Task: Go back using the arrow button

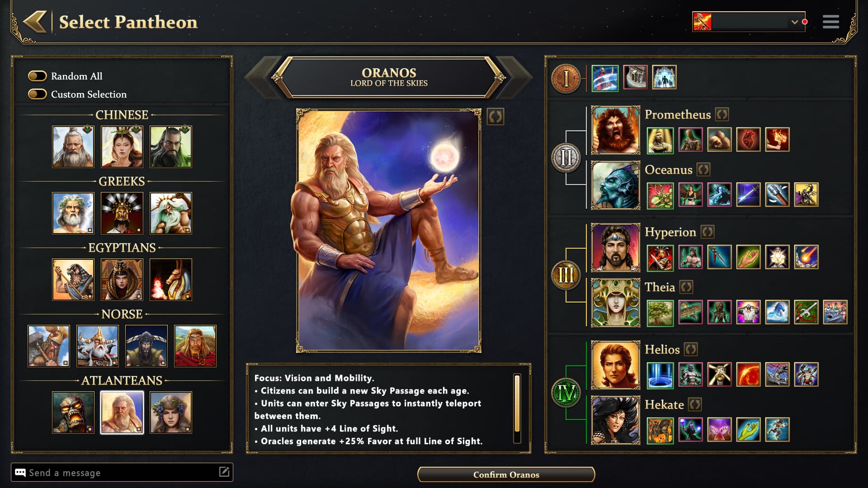Action: pyautogui.click(x=35, y=22)
